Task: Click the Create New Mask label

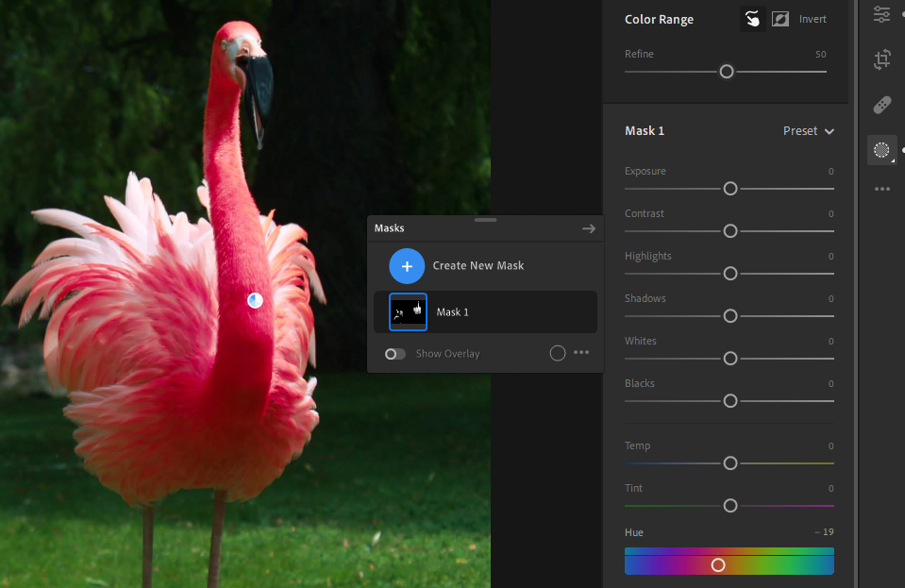Action: point(478,265)
